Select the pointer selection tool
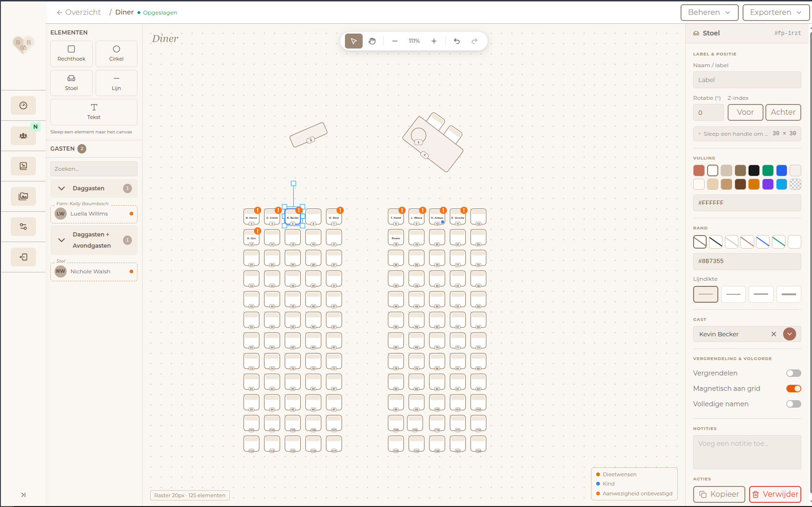Screen dimensions: 812x507 click(x=354, y=41)
